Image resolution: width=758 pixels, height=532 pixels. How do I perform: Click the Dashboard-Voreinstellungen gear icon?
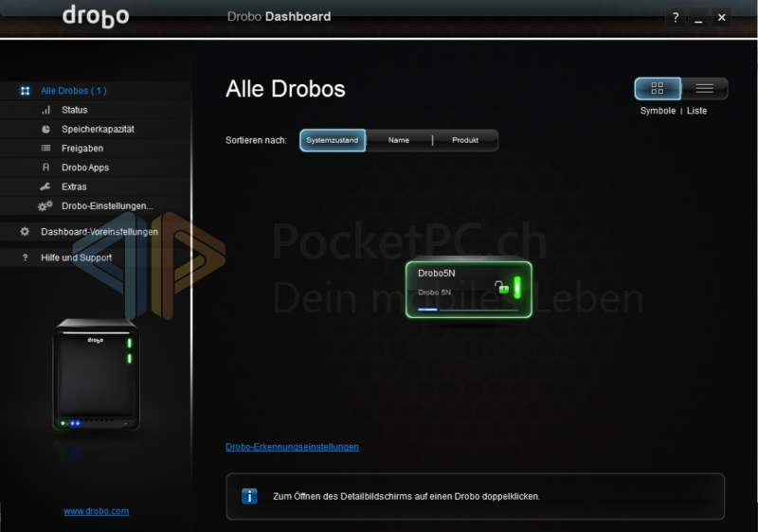point(25,232)
